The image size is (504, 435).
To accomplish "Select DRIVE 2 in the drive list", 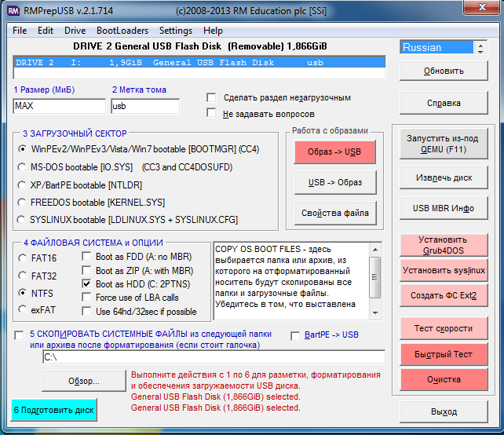I will (200, 62).
